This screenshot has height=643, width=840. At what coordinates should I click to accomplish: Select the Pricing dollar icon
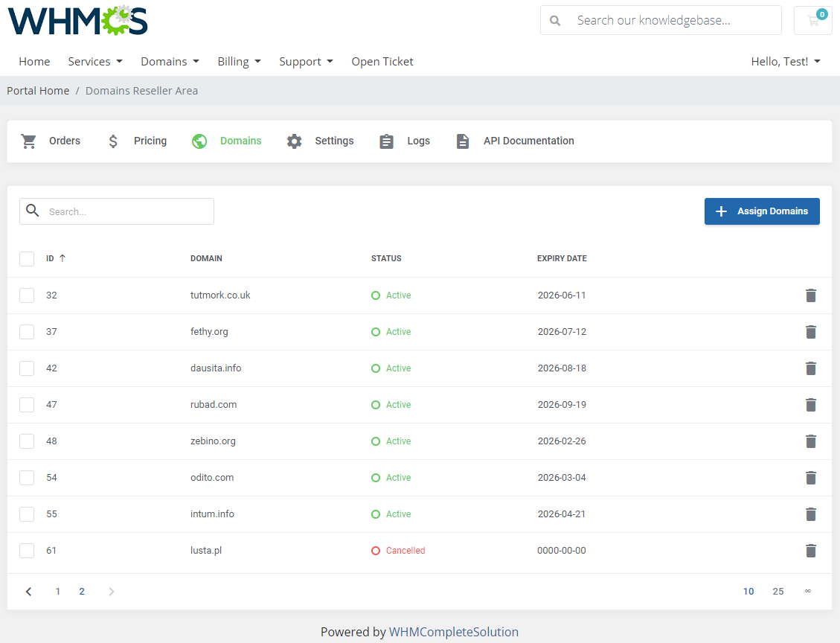click(x=113, y=141)
